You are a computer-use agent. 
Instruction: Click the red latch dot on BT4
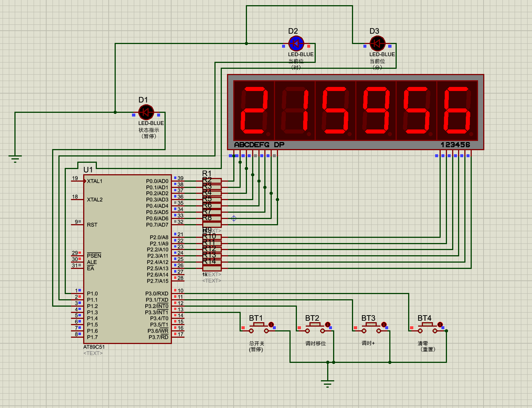coord(440,324)
